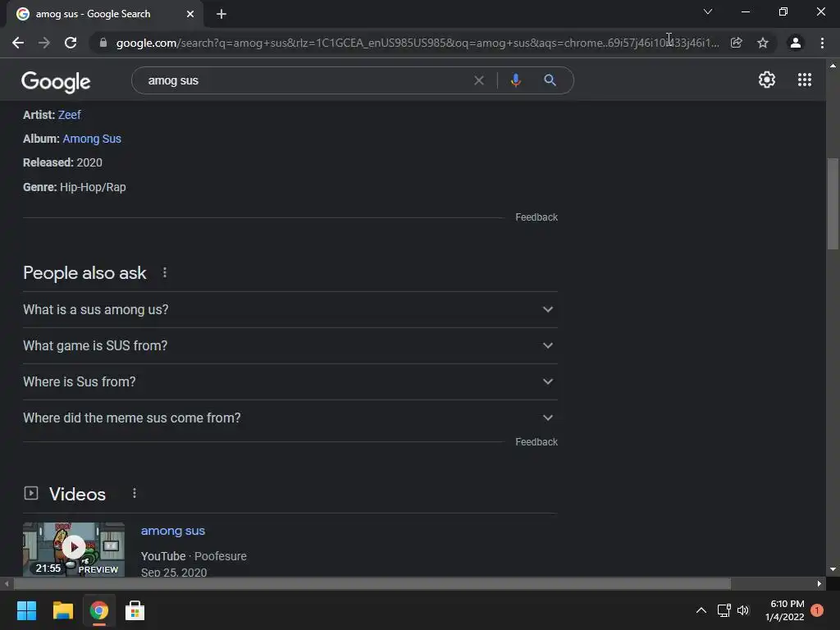Send Feedback for the song info panel

[x=536, y=217]
